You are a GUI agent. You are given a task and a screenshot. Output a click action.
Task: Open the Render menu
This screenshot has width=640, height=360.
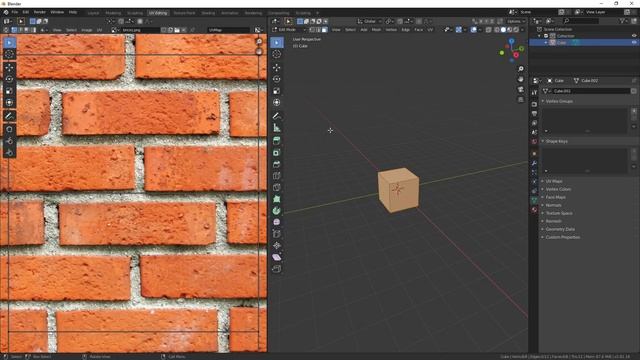(40, 12)
